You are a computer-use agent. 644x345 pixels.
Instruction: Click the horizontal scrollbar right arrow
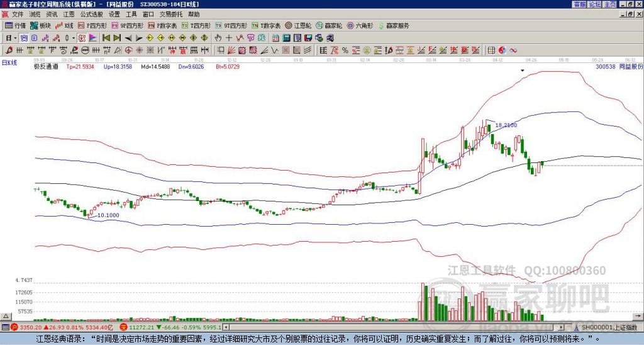562,327
